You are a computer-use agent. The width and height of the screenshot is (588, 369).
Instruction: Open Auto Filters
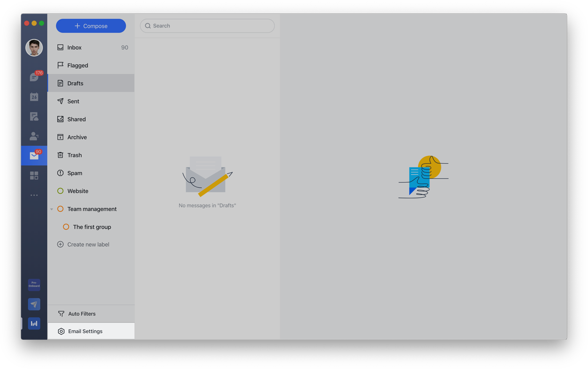click(91, 313)
